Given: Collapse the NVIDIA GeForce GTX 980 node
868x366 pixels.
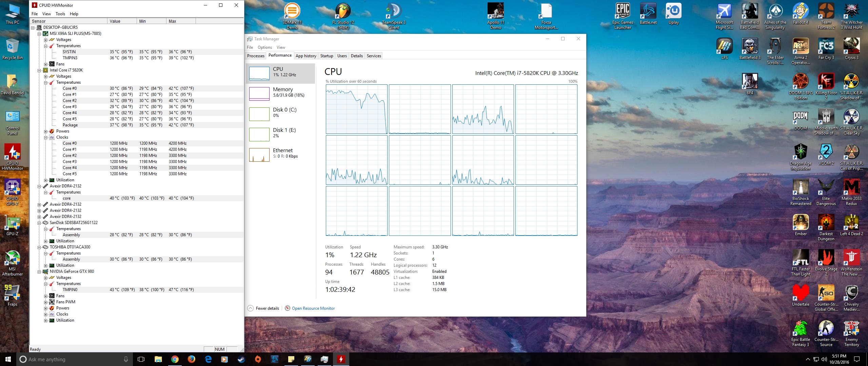Looking at the screenshot, I should [x=39, y=271].
